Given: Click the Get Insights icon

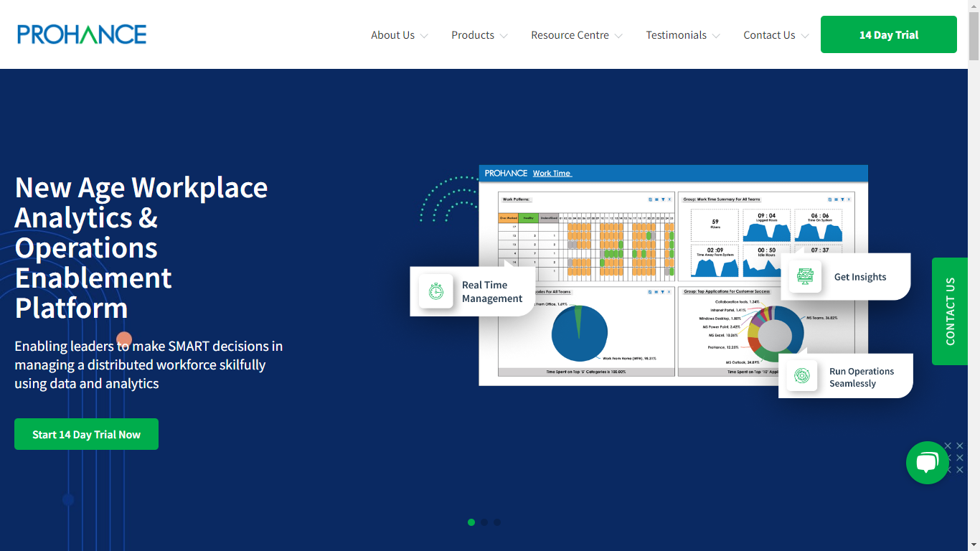Looking at the screenshot, I should click(805, 276).
